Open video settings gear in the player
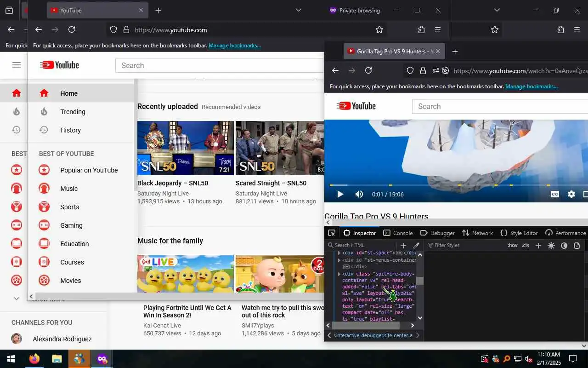This screenshot has width=588, height=368. pyautogui.click(x=571, y=194)
